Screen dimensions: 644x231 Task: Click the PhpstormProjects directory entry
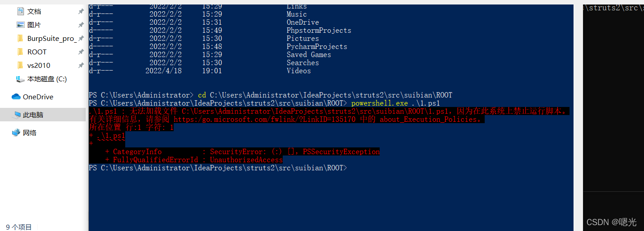point(319,31)
